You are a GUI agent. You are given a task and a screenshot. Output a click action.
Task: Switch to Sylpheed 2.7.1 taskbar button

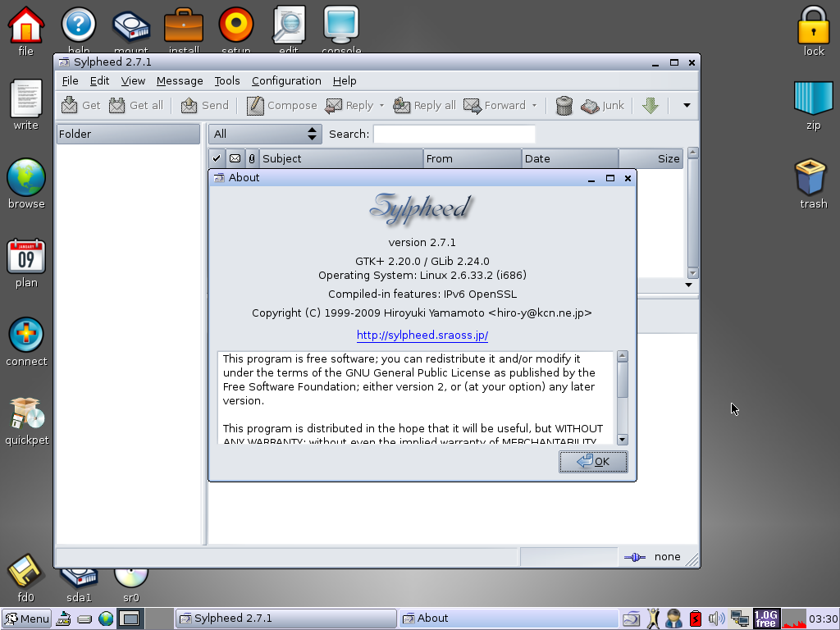click(x=285, y=619)
